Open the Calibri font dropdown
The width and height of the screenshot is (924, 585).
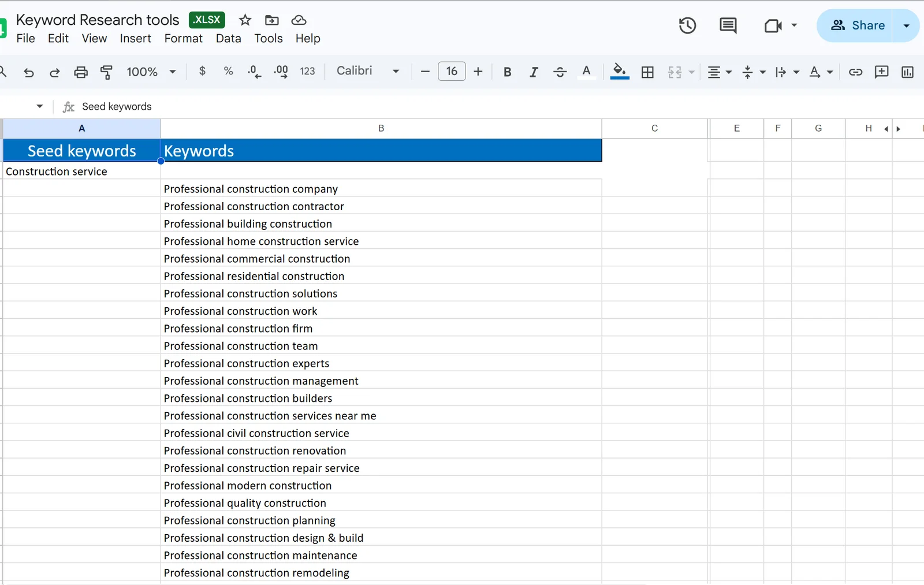pyautogui.click(x=368, y=71)
